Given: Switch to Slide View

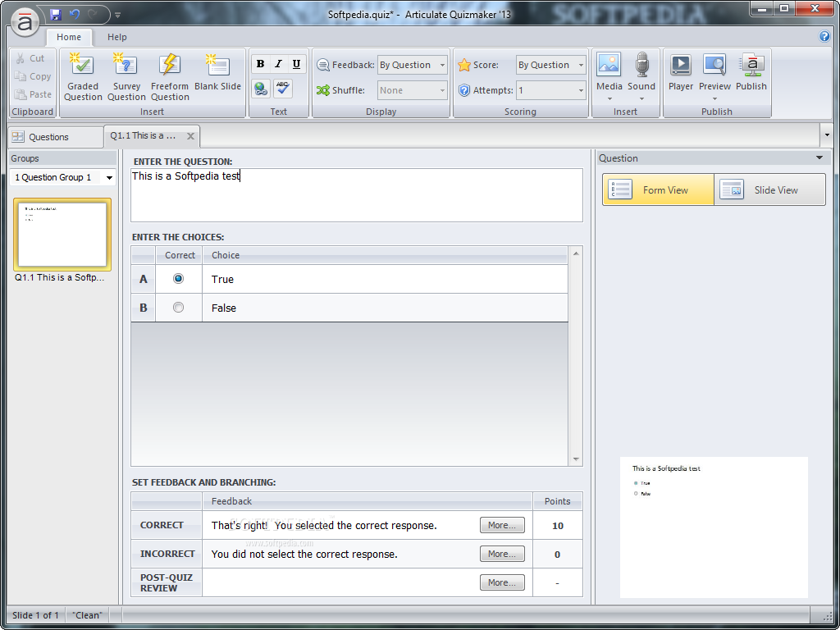Looking at the screenshot, I should [769, 189].
